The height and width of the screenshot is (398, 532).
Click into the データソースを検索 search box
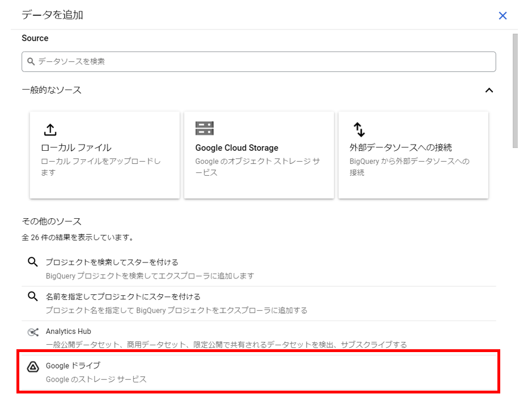pyautogui.click(x=259, y=62)
